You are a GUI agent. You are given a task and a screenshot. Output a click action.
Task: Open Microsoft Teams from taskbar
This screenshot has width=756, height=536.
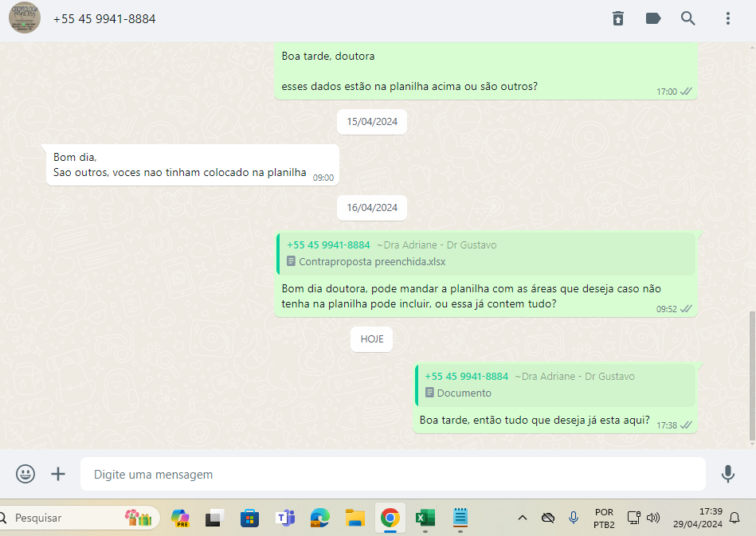pyautogui.click(x=285, y=518)
